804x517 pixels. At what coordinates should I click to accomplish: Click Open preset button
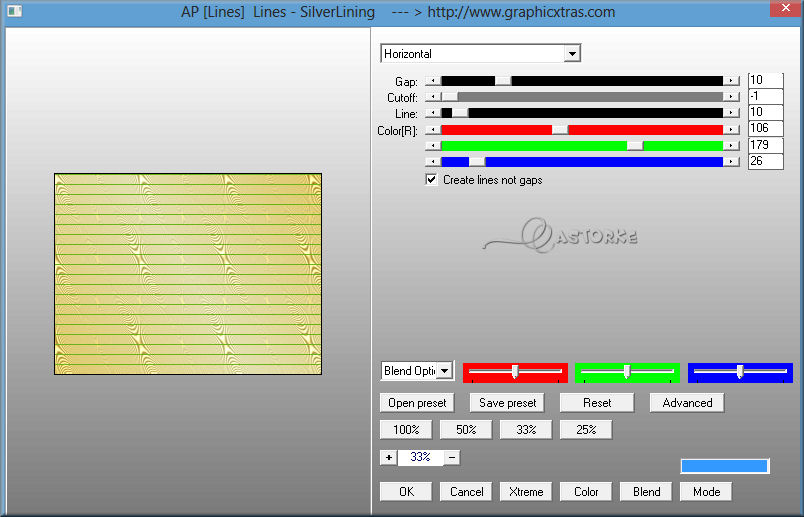417,403
